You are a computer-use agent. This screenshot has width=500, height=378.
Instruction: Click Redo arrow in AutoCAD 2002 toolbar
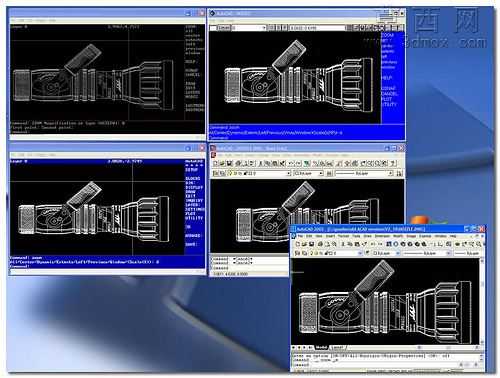(380, 244)
